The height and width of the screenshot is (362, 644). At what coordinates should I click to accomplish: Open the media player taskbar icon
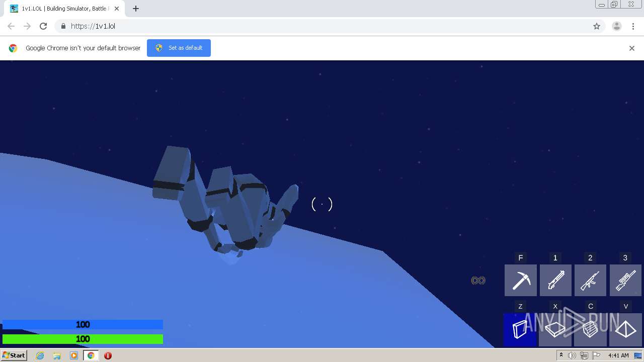(x=74, y=355)
